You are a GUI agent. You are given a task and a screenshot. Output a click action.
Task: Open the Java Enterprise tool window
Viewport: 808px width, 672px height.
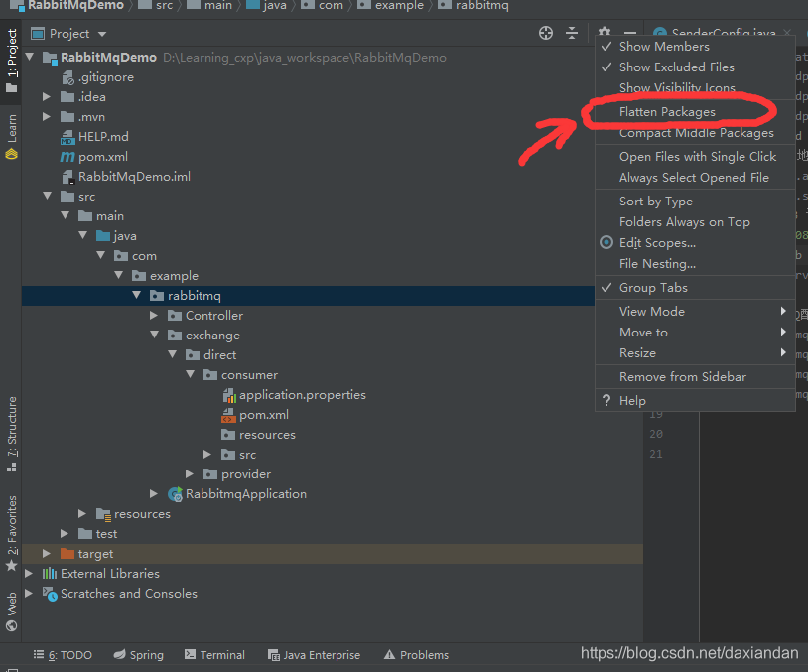[315, 655]
